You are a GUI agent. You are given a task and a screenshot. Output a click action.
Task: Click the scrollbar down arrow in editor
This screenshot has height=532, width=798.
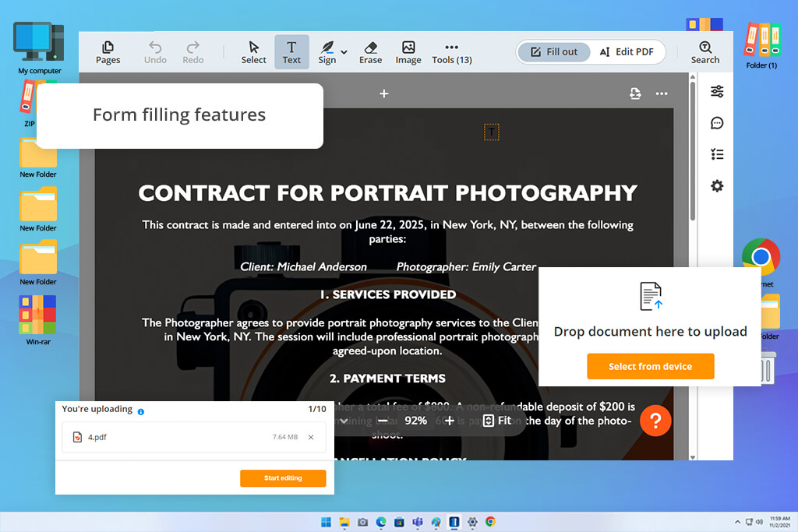[x=692, y=456]
